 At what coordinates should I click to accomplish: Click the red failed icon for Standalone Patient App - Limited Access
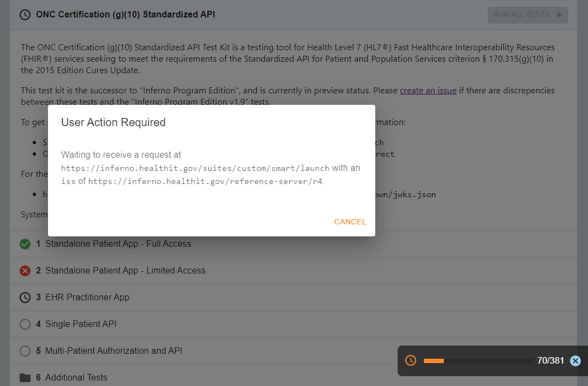tap(25, 271)
